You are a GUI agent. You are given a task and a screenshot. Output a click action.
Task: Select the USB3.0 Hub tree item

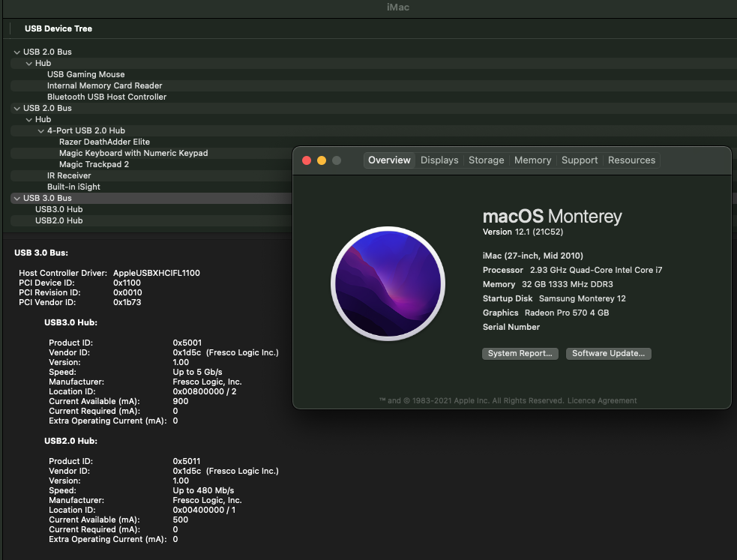click(x=58, y=209)
